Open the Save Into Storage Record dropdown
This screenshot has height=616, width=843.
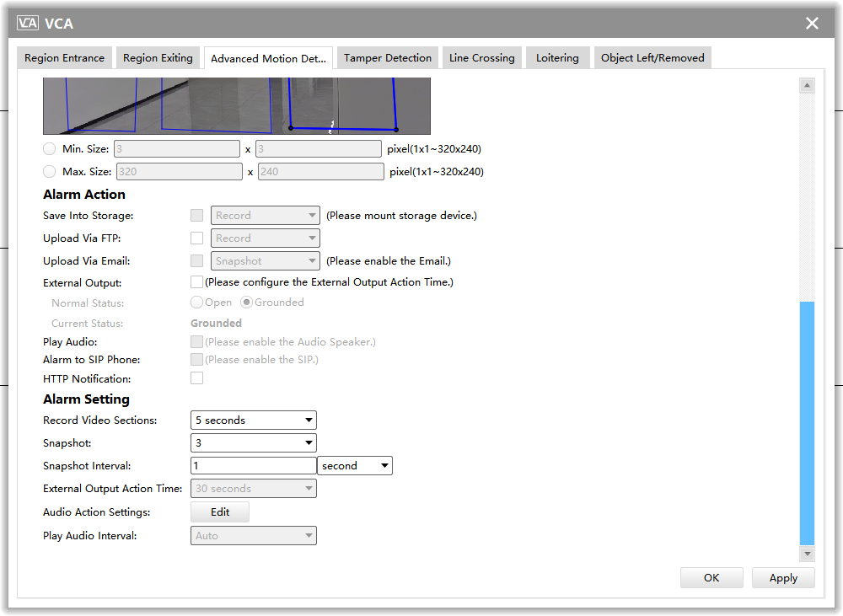coord(265,216)
